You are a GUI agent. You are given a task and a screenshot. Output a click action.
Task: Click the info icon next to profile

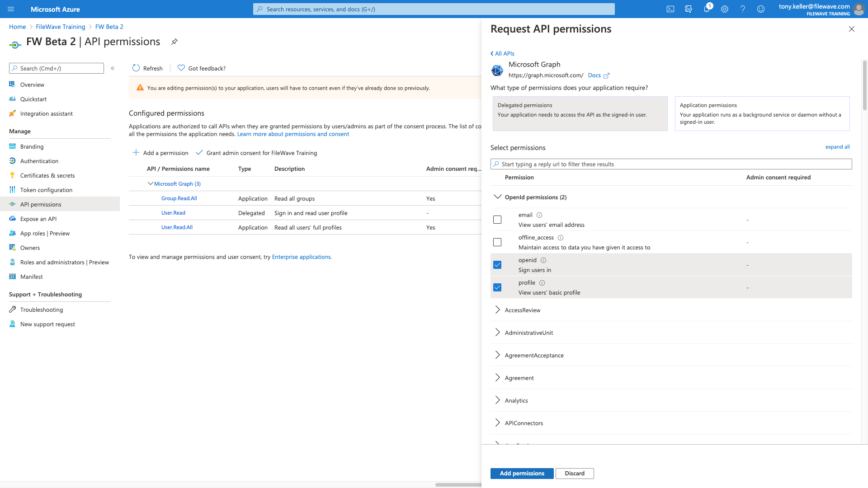[x=542, y=283]
